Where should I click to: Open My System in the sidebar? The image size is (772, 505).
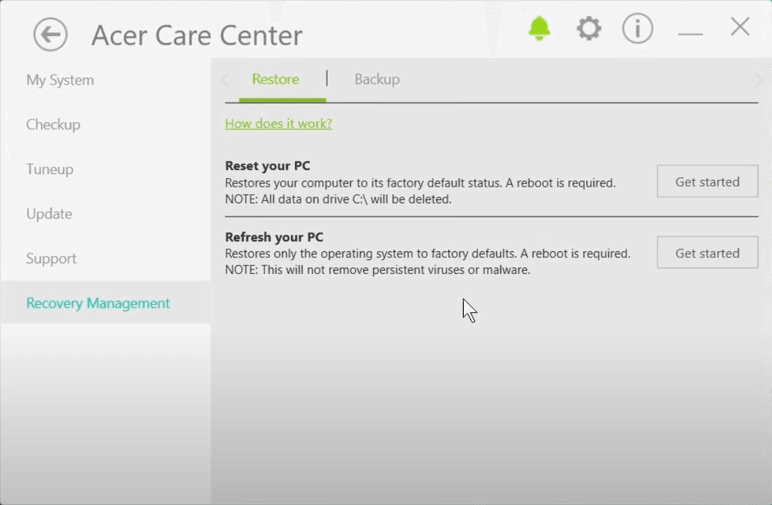click(x=60, y=80)
